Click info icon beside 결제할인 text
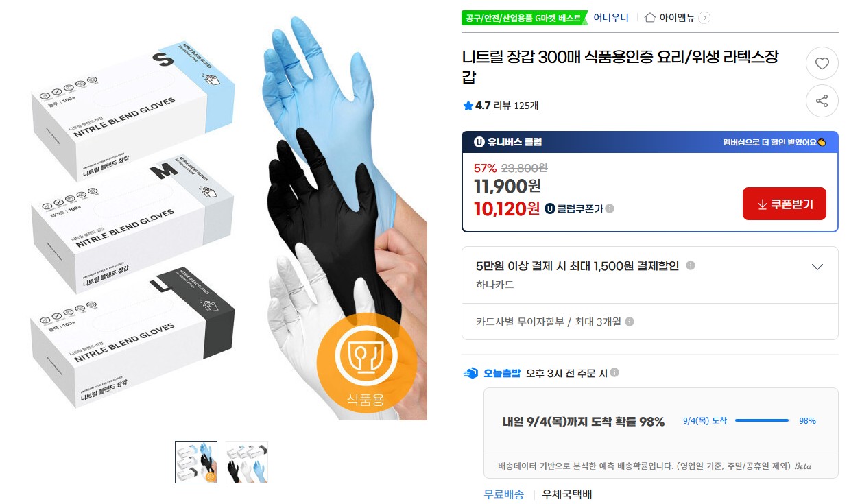This screenshot has width=849, height=504. tap(691, 265)
